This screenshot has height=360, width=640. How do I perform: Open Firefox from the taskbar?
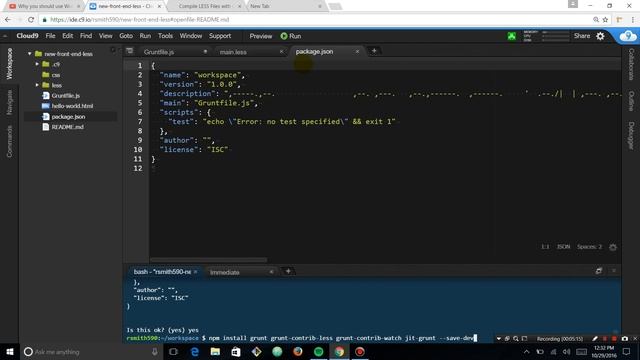point(298,351)
